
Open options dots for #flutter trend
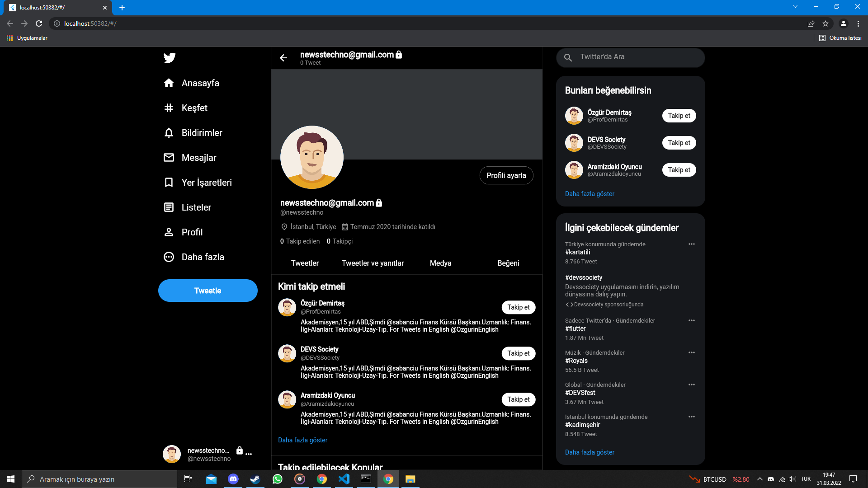(x=692, y=320)
